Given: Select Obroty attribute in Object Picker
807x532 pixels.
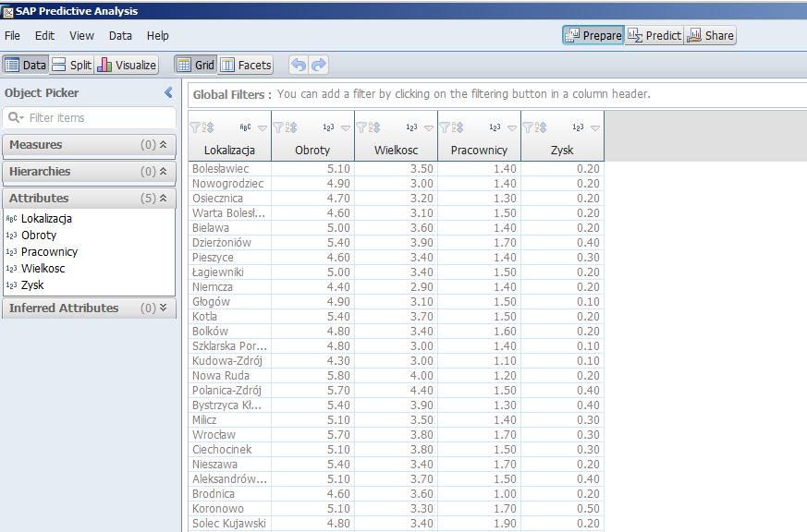Looking at the screenshot, I should 39,235.
